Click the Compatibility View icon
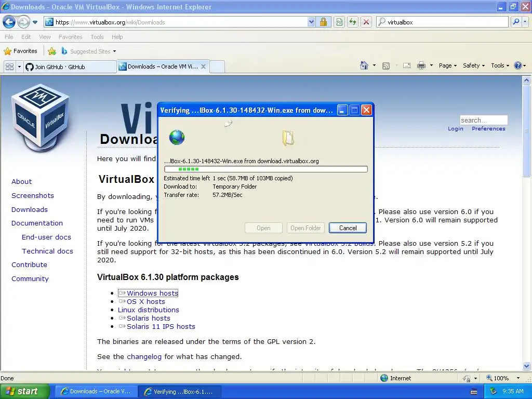The image size is (532, 399). 339,22
